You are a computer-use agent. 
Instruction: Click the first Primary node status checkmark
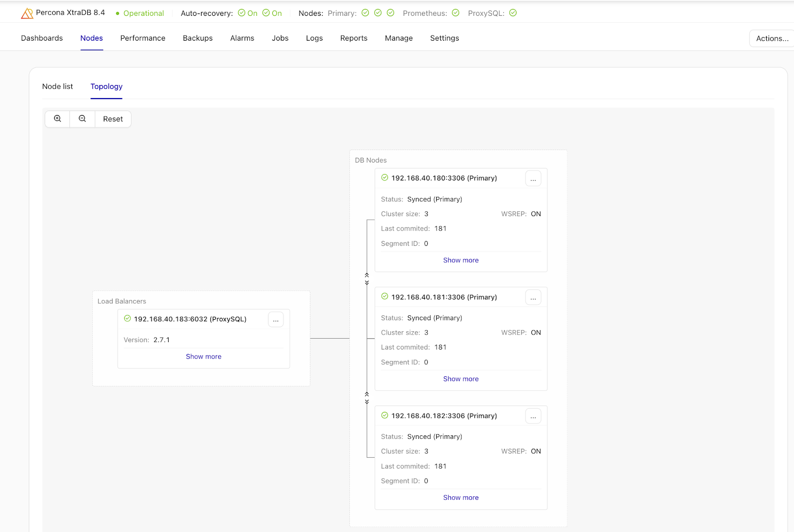point(365,12)
